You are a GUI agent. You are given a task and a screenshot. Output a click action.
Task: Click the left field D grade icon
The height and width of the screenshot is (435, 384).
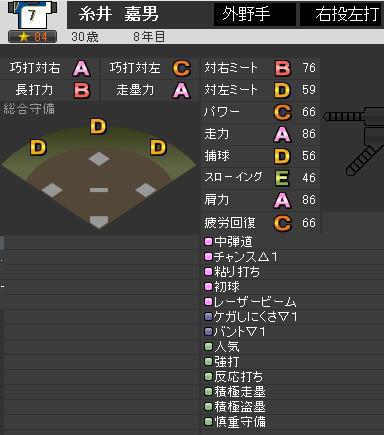point(38,148)
